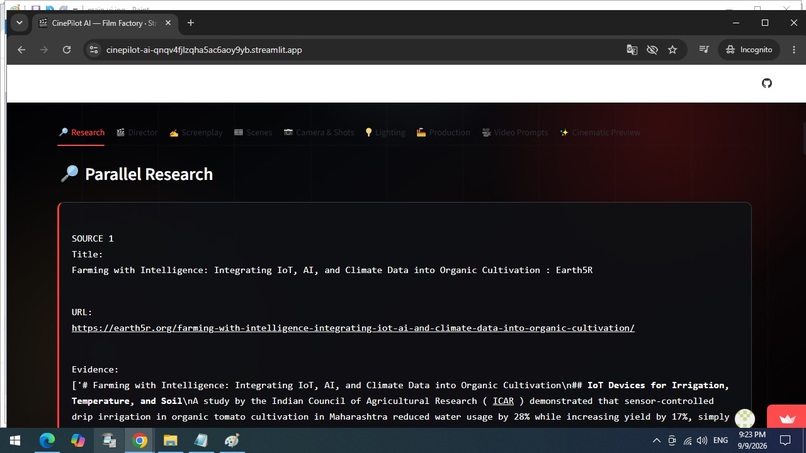The width and height of the screenshot is (806, 453).
Task: Open the Chrome three-dot menu
Action: tap(794, 50)
